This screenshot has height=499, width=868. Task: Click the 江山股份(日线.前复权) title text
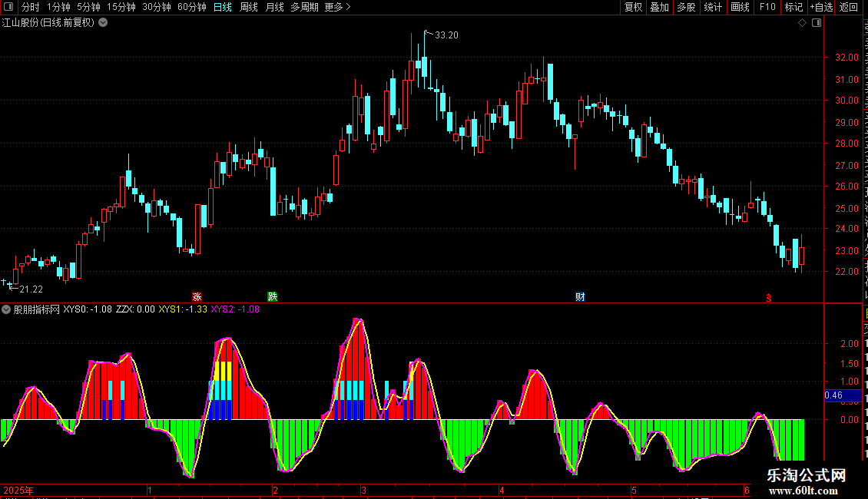pyautogui.click(x=48, y=23)
